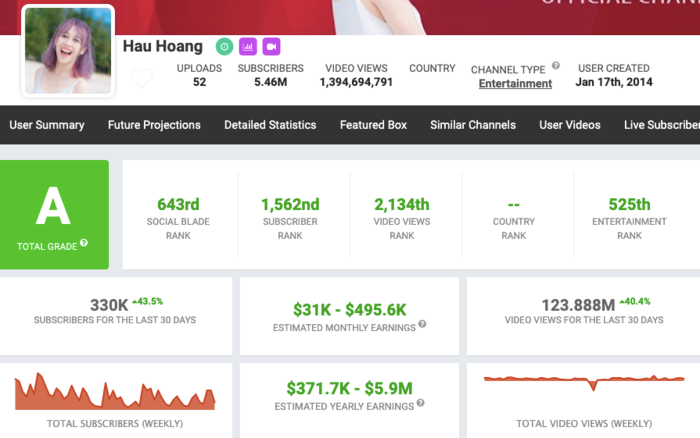Click the green circular icon beside Hau Hoang
Screen dimensions: 700x438
(x=225, y=46)
